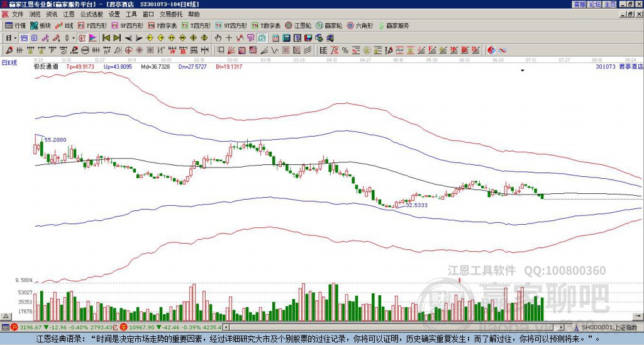Open the 赢家轮 wheel tool
This screenshot has height=345, width=644.
329,25
